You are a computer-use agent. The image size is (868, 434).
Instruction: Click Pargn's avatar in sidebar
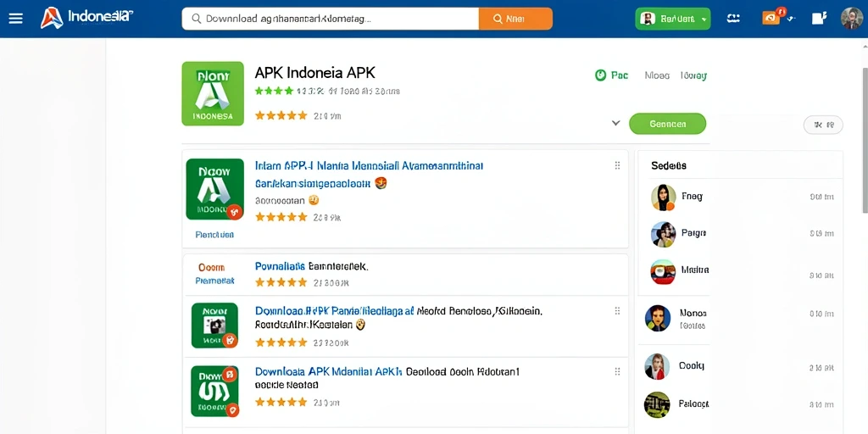click(663, 234)
